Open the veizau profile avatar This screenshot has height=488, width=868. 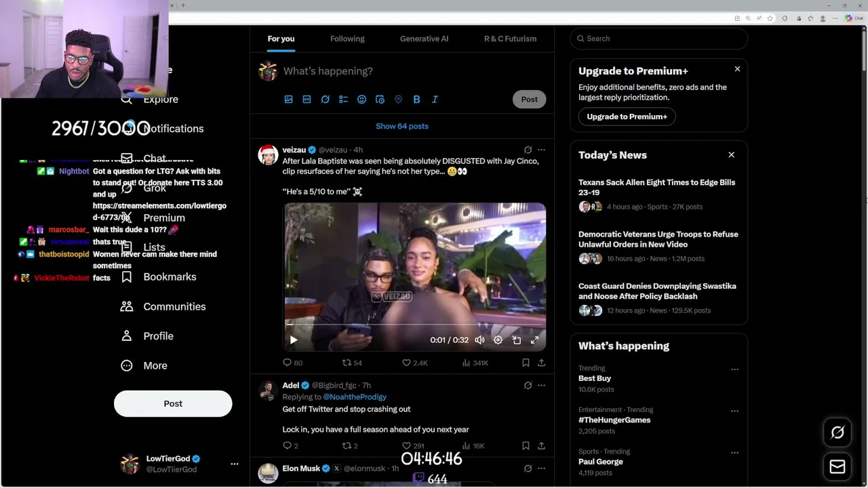268,155
